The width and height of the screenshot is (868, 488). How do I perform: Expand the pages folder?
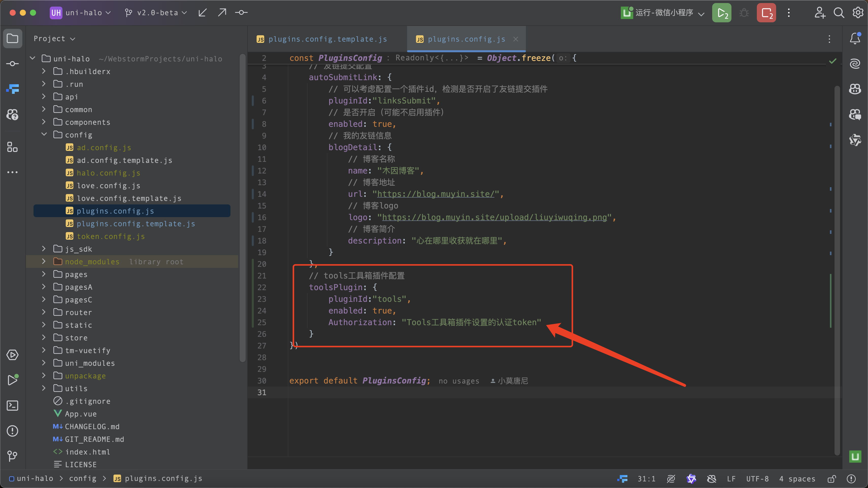pos(44,274)
